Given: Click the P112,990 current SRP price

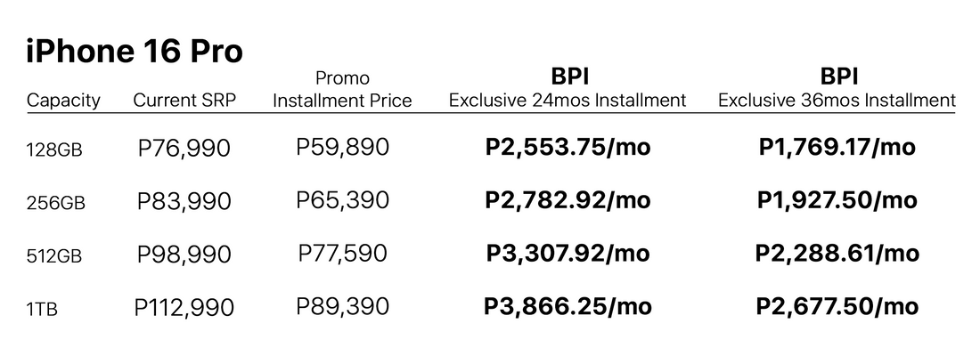Looking at the screenshot, I should tap(184, 309).
